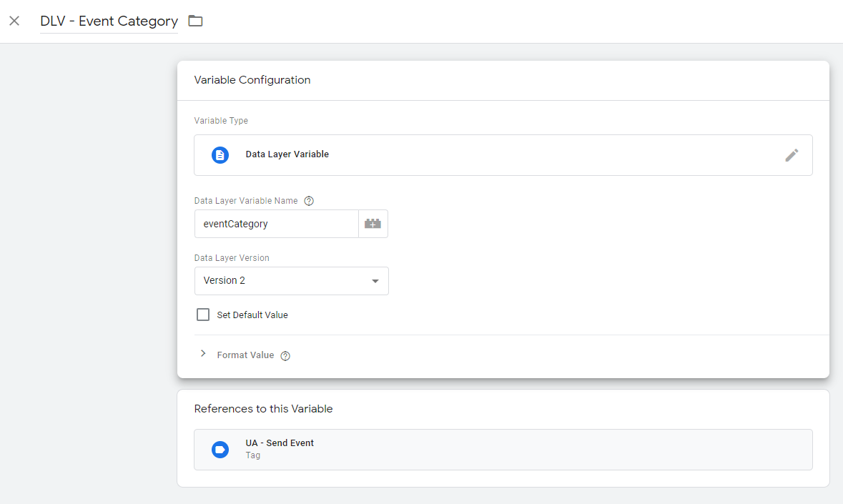Click the insert variable brick icon
The height and width of the screenshot is (504, 843).
point(373,224)
